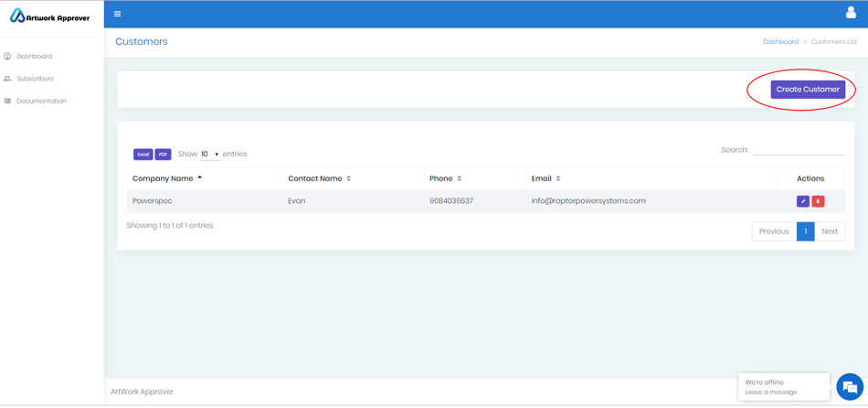Click the Create Customer button
868x408 pixels.
coord(807,90)
